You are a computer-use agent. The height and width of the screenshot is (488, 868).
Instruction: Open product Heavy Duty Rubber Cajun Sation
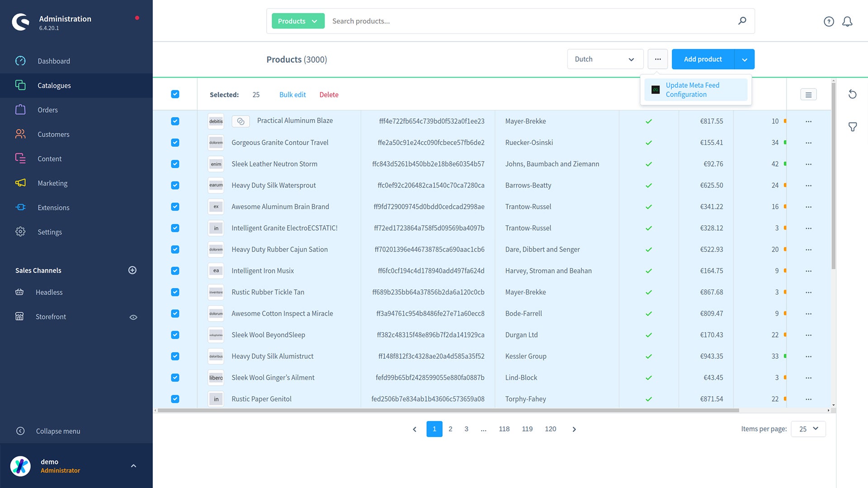(279, 249)
